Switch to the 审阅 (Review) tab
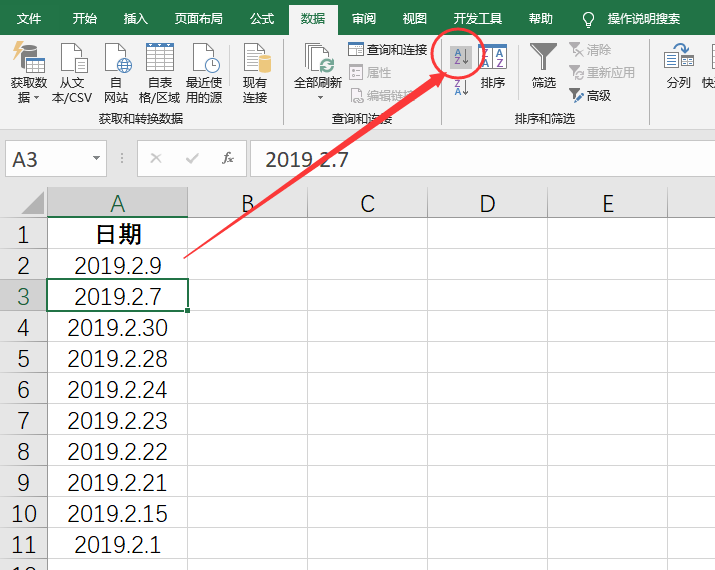Viewport: 715px width, 570px height. pos(364,19)
